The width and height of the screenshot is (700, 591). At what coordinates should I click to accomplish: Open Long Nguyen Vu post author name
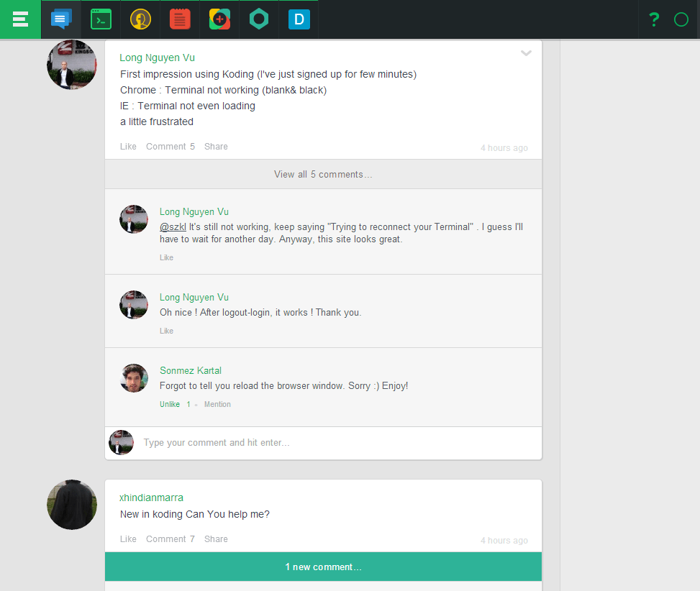point(157,58)
